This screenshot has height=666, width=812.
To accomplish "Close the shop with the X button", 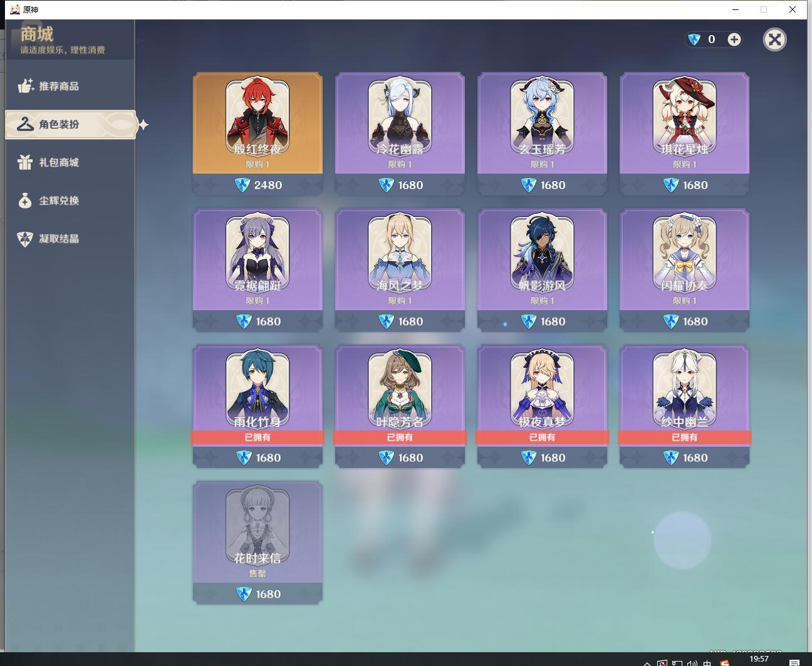I will pyautogui.click(x=774, y=39).
